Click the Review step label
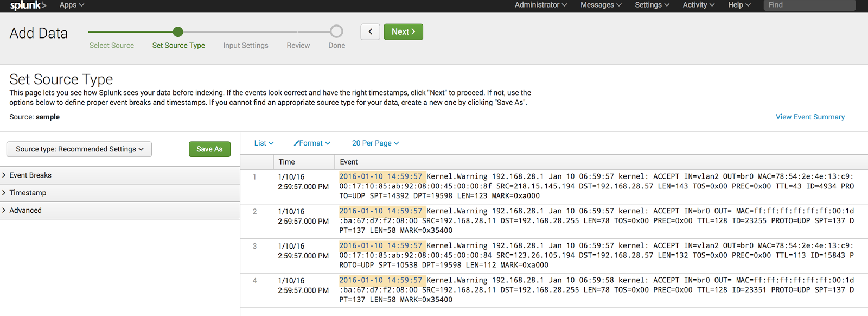868x316 pixels. tap(298, 45)
